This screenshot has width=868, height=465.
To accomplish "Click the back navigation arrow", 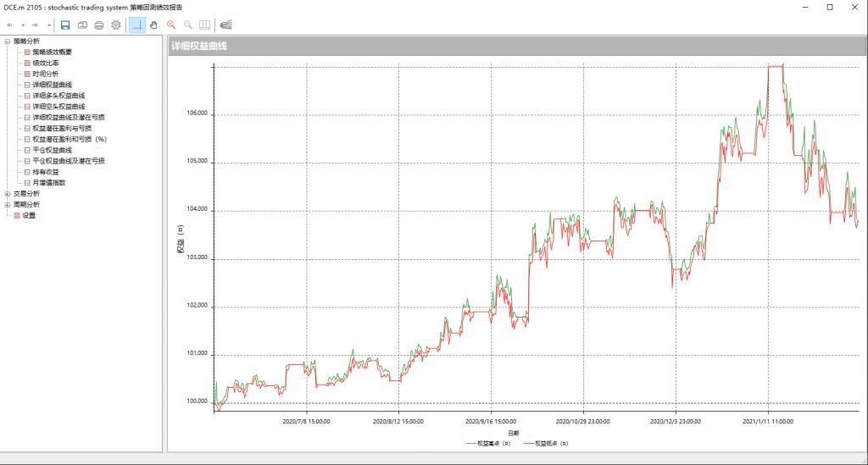I will click(x=9, y=25).
